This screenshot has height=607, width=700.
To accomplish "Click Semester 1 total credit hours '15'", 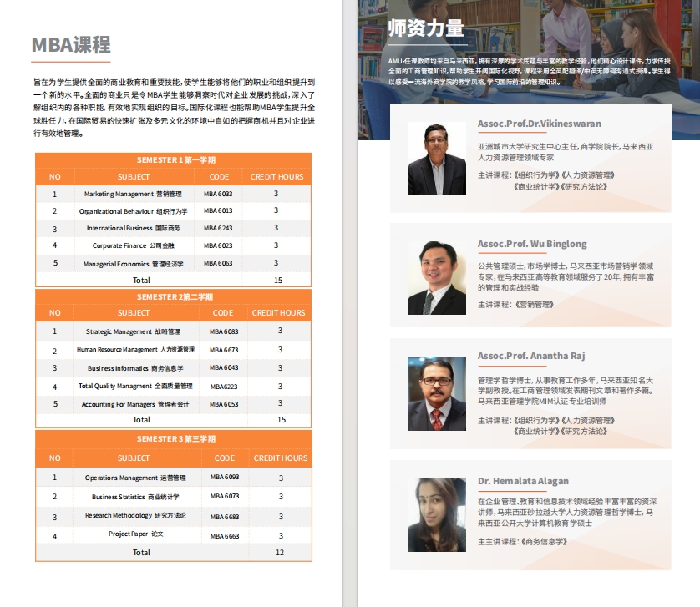I will pos(278,281).
